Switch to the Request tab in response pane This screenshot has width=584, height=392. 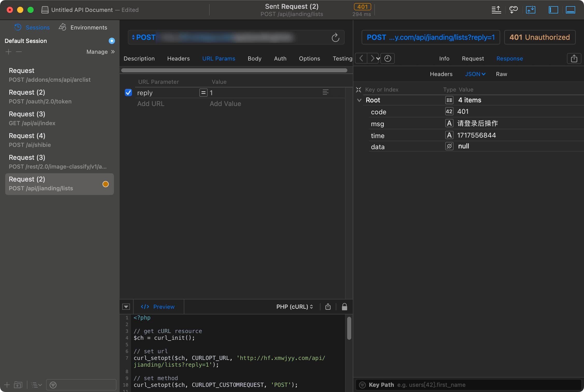click(x=473, y=58)
